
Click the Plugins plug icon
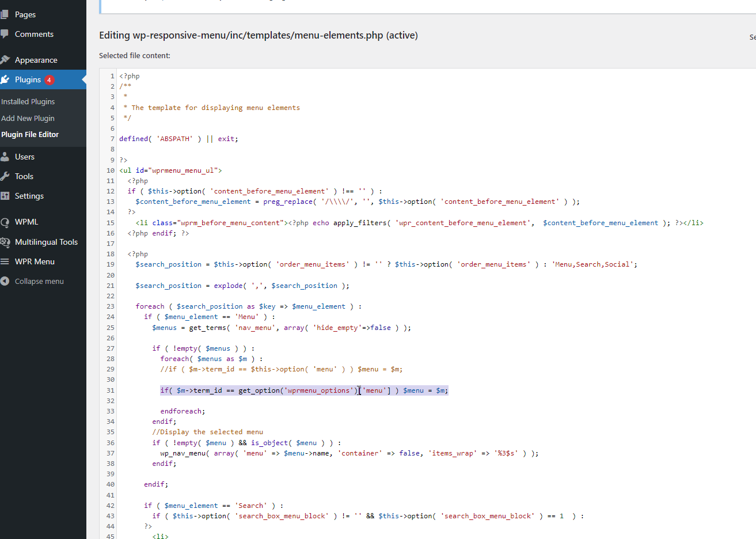click(x=5, y=79)
